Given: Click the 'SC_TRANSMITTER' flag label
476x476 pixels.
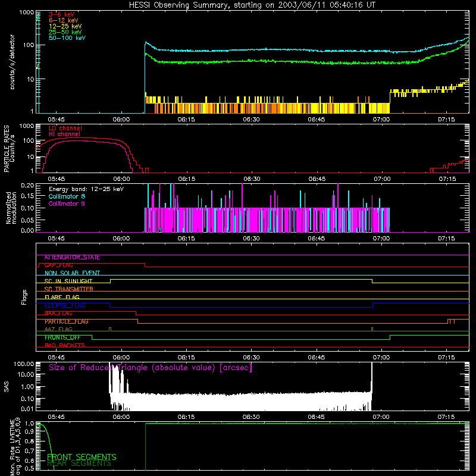Looking at the screenshot, I should coord(68,289).
